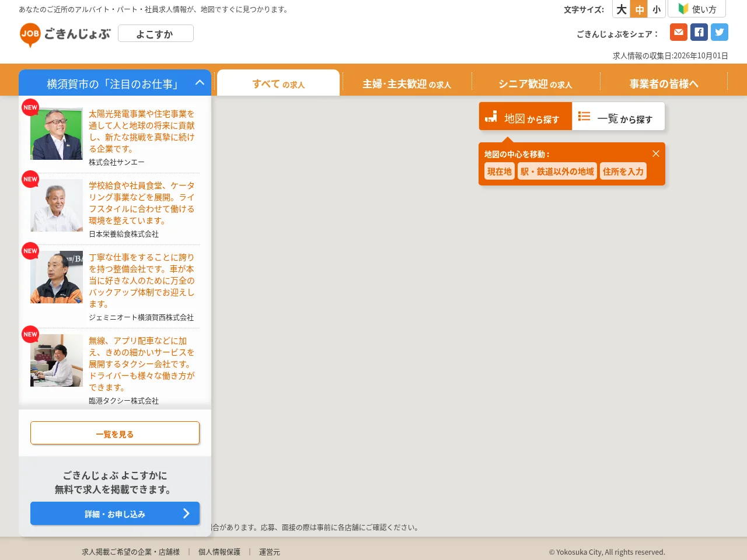
Task: Share via the email icon
Action: (x=679, y=32)
